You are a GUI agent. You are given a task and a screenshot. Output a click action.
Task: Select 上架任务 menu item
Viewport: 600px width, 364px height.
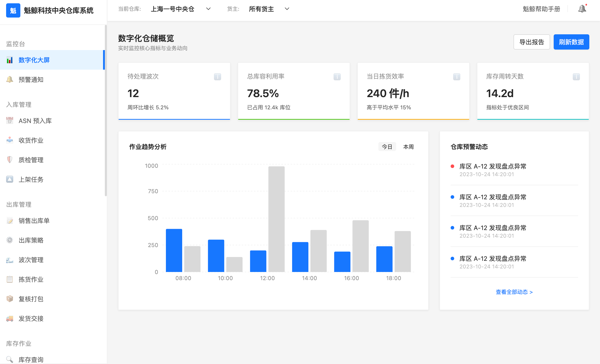(x=52, y=179)
